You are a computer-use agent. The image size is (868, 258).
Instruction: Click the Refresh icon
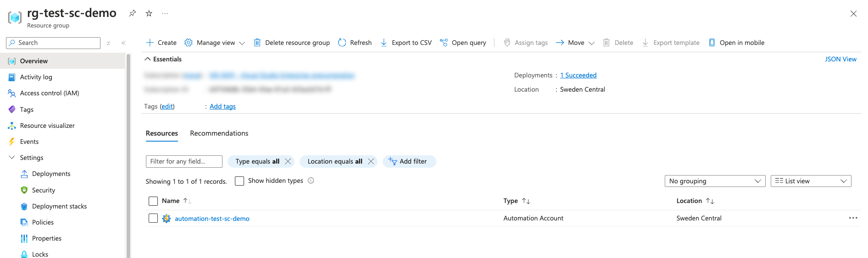click(342, 43)
